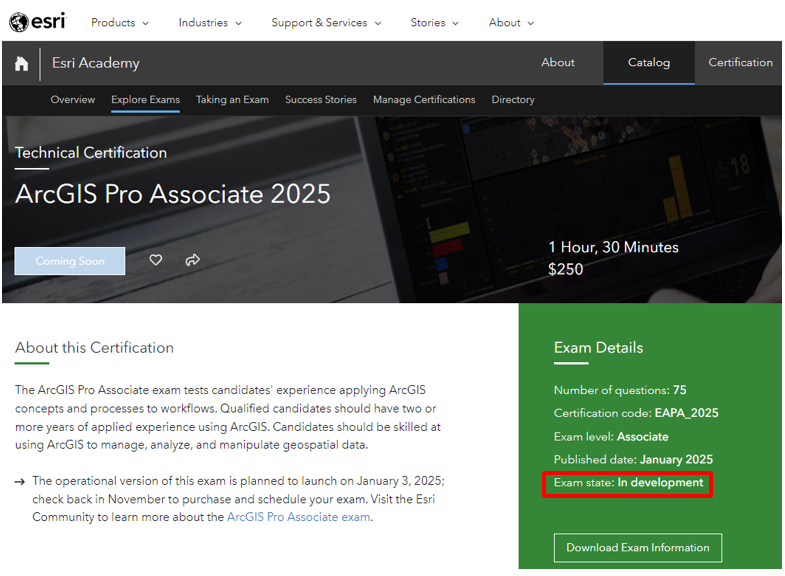785x576 pixels.
Task: Open the Industries dropdown
Action: pyautogui.click(x=210, y=22)
